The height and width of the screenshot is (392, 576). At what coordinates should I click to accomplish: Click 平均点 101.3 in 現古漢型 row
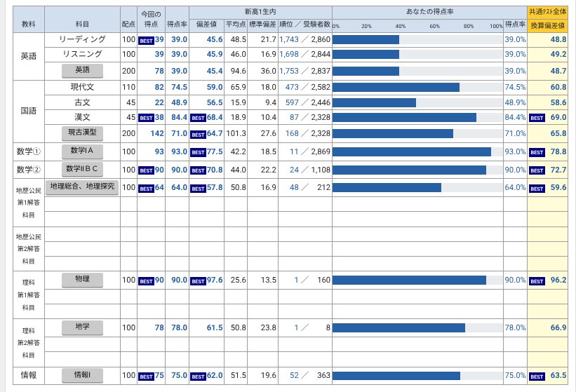pyautogui.click(x=236, y=133)
